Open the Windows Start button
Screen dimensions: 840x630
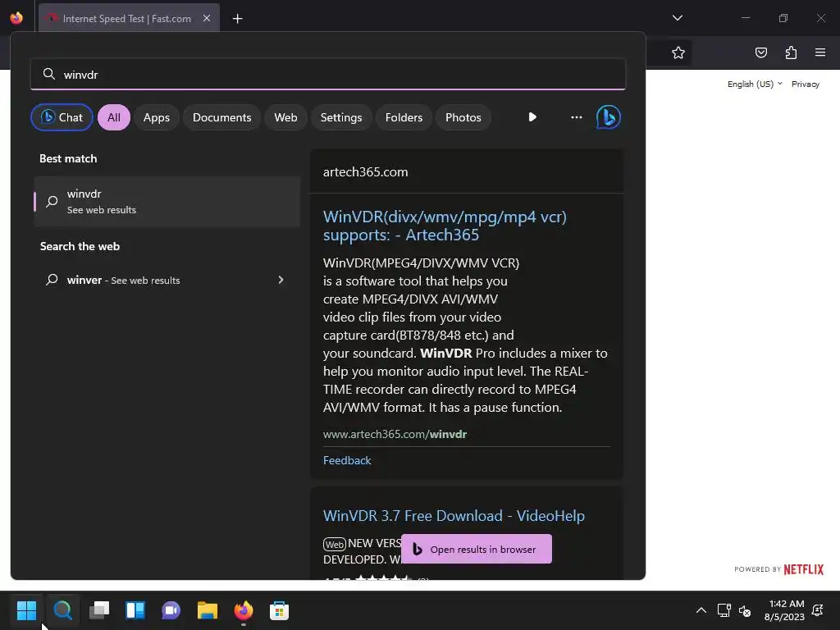(26, 610)
